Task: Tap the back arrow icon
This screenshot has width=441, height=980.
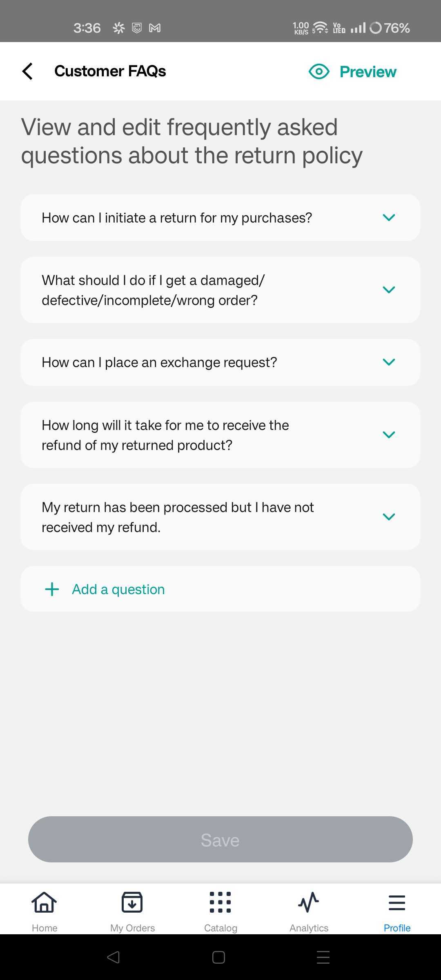Action: pyautogui.click(x=27, y=71)
